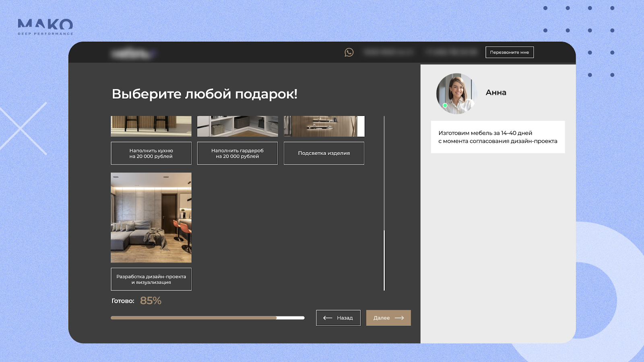This screenshot has width=644, height=362.
Task: Click the MAKO Deep Performance logo
Action: point(45,27)
